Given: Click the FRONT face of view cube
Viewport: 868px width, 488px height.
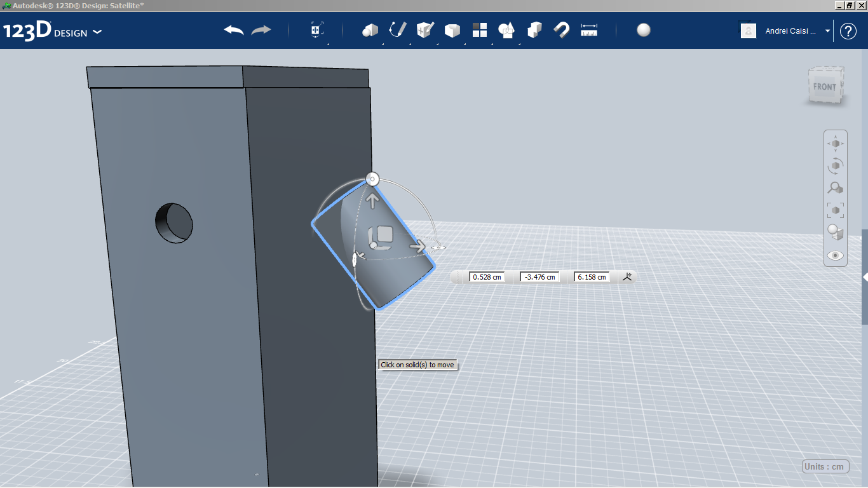Looking at the screenshot, I should pos(825,86).
